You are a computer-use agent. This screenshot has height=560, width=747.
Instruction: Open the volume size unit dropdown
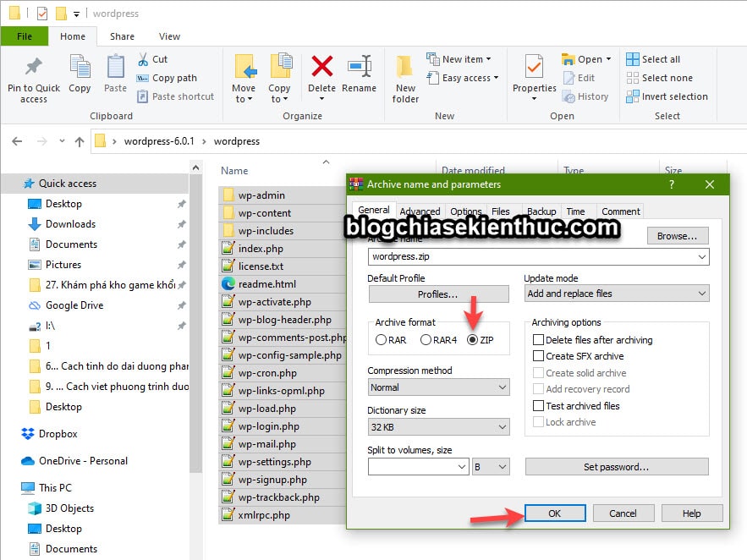tap(491, 467)
